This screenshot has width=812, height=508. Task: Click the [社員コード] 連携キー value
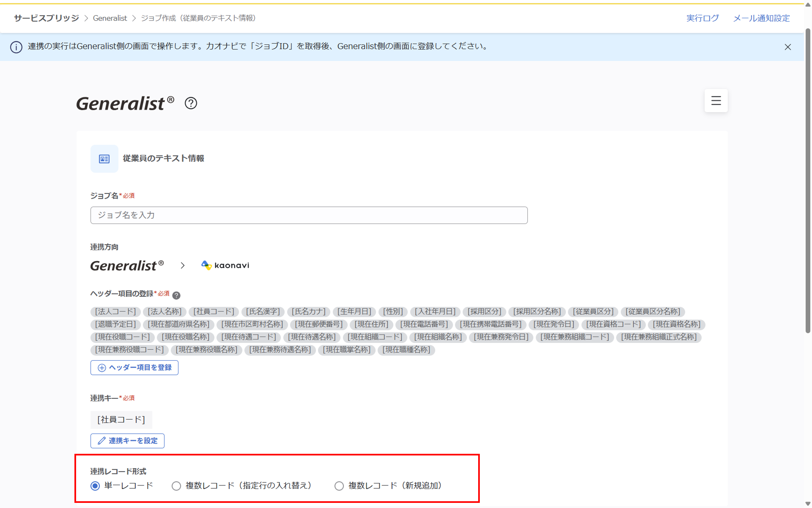tap(121, 420)
